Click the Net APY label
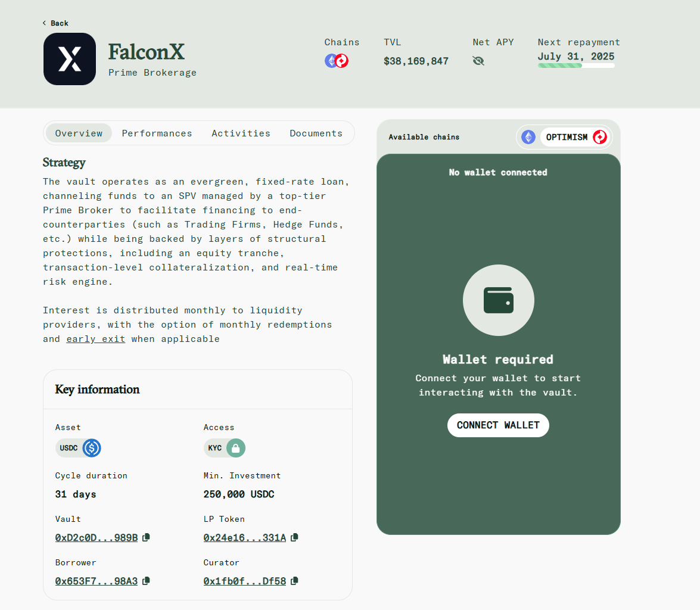The image size is (700, 610). [x=493, y=42]
